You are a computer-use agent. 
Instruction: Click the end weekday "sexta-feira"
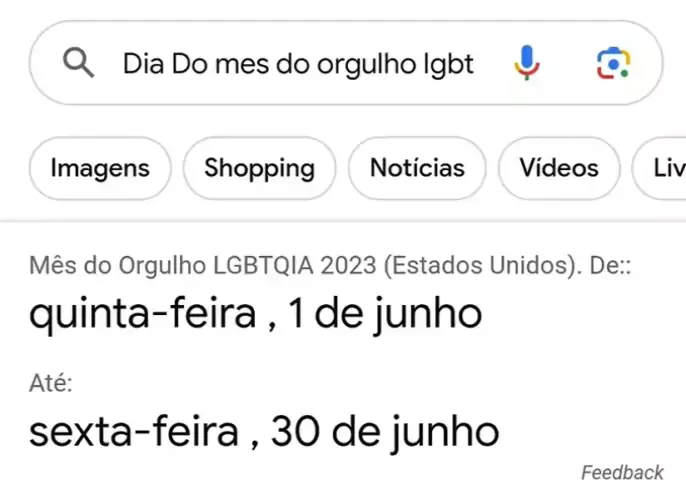[134, 432]
